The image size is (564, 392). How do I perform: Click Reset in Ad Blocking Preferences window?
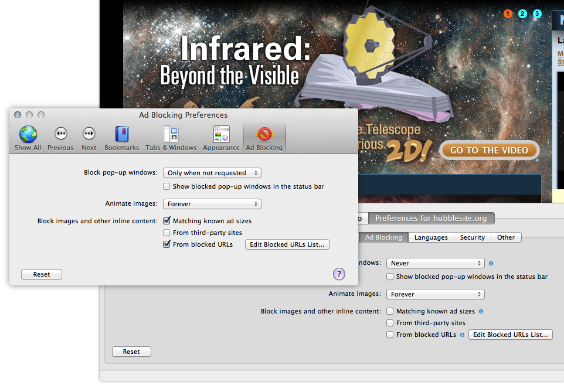(x=42, y=274)
